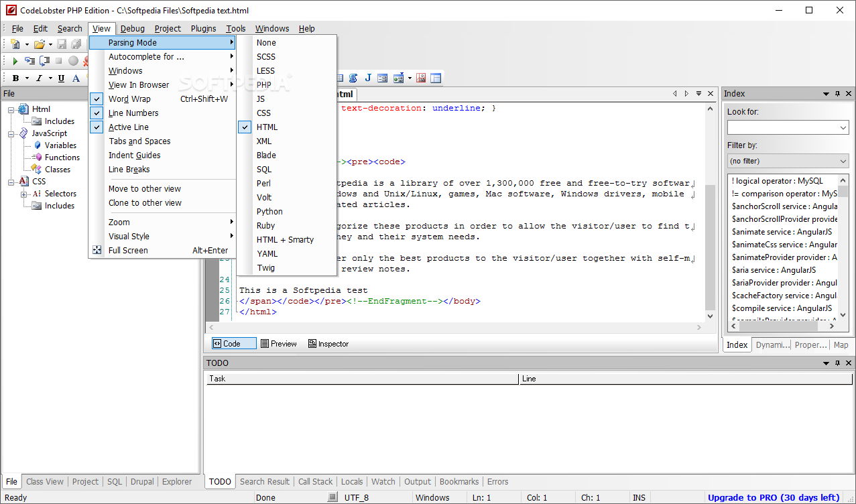Select the checked HTML parsing mode
856x504 pixels.
click(287, 127)
